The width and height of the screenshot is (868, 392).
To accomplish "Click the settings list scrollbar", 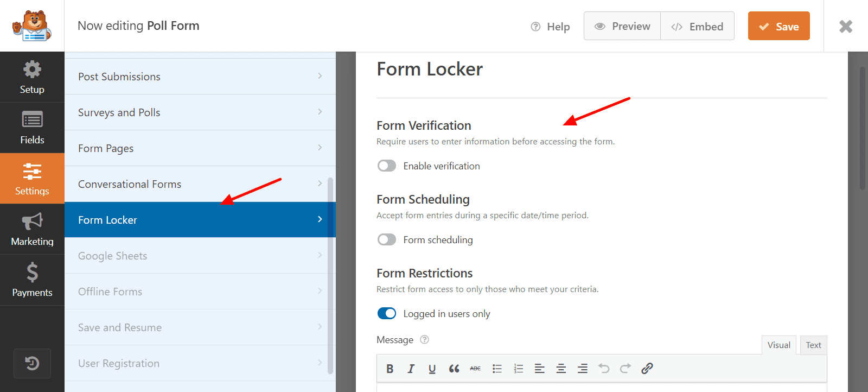I will point(330,276).
